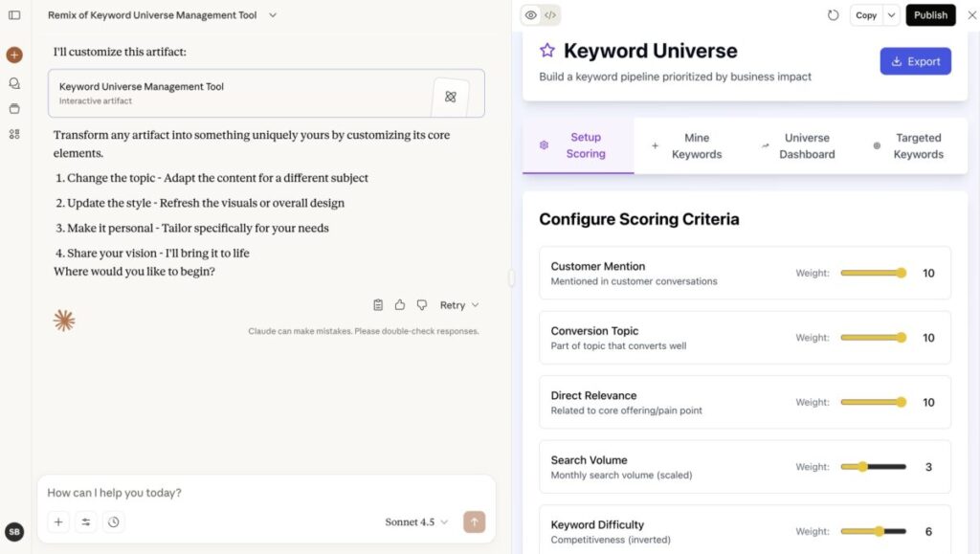The image size is (980, 554).
Task: Click the Publish button
Action: click(930, 15)
